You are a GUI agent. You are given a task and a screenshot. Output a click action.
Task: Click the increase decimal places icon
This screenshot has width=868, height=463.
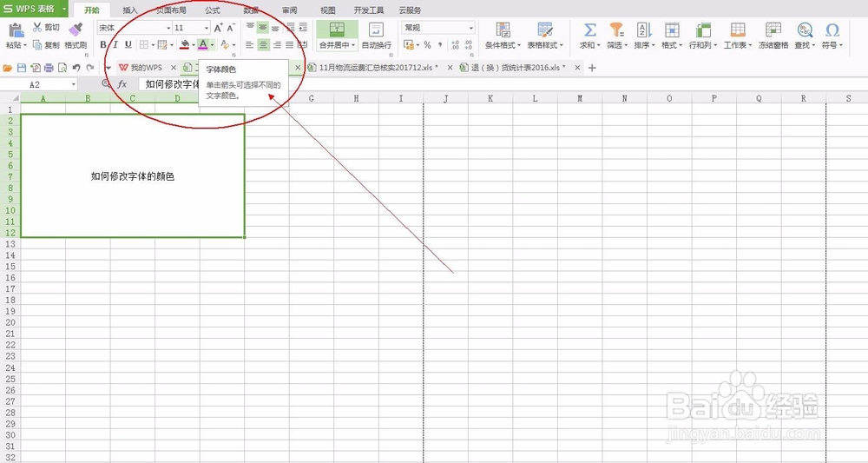point(455,45)
